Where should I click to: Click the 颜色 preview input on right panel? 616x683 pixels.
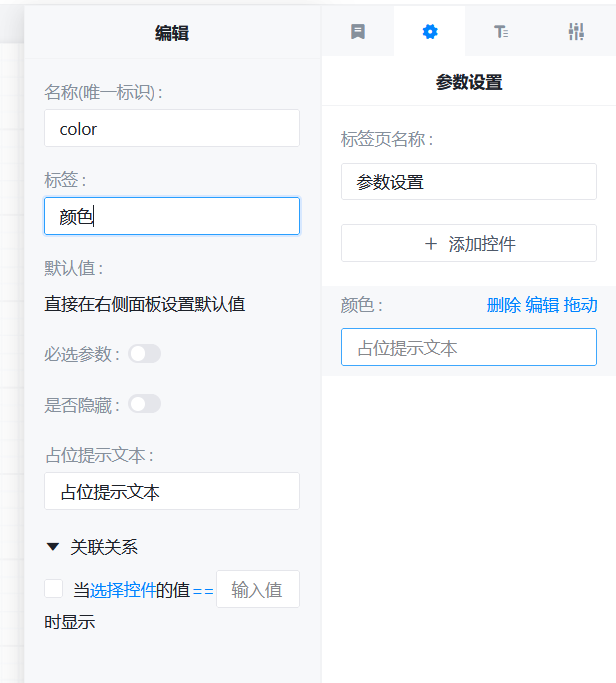[468, 348]
